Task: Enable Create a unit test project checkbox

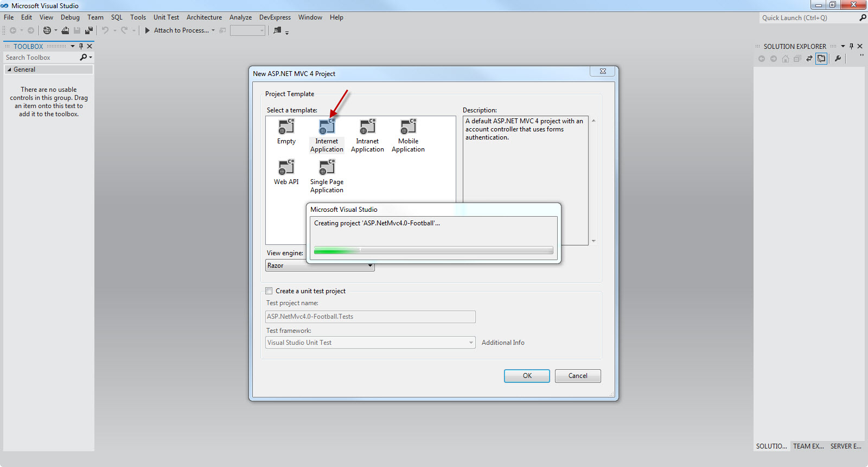Action: tap(269, 291)
